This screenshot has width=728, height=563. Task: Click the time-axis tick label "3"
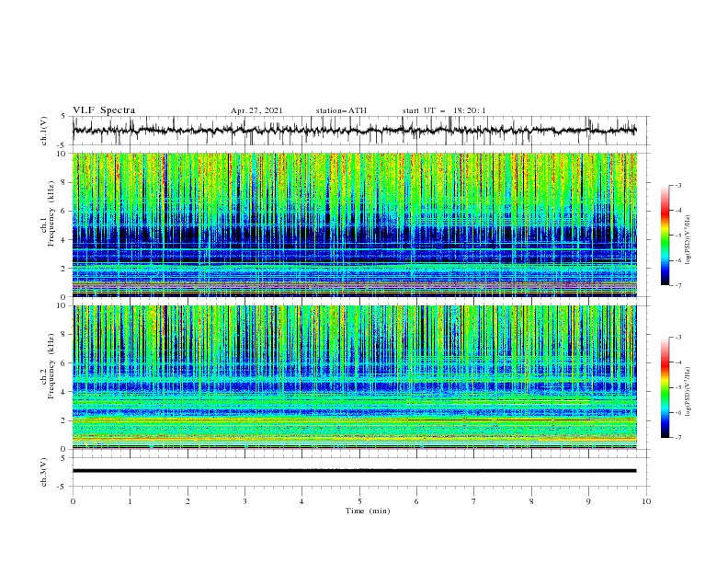245,501
